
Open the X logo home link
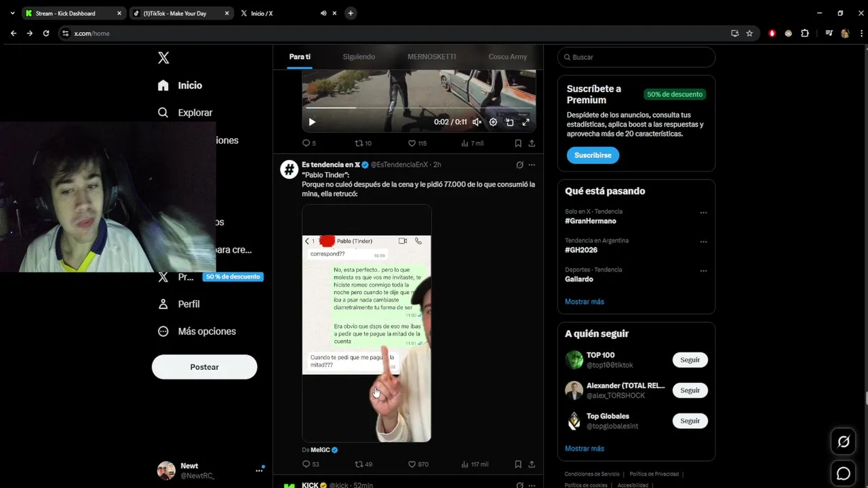[163, 58]
